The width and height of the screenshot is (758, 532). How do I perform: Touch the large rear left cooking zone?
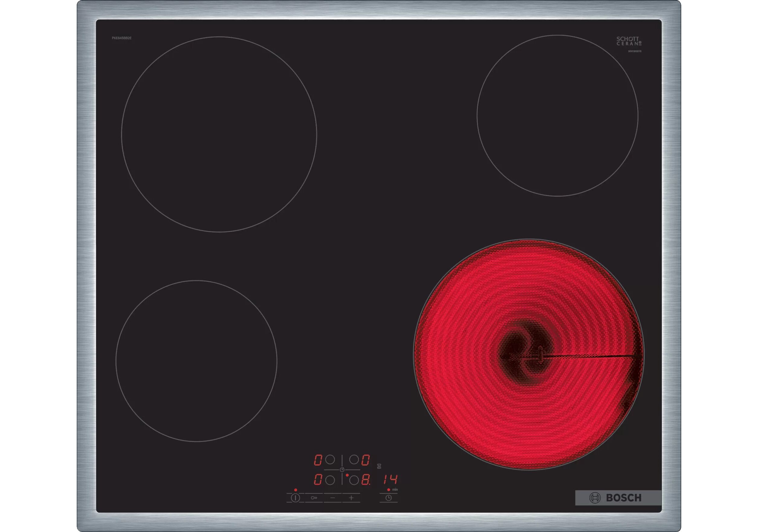click(219, 135)
